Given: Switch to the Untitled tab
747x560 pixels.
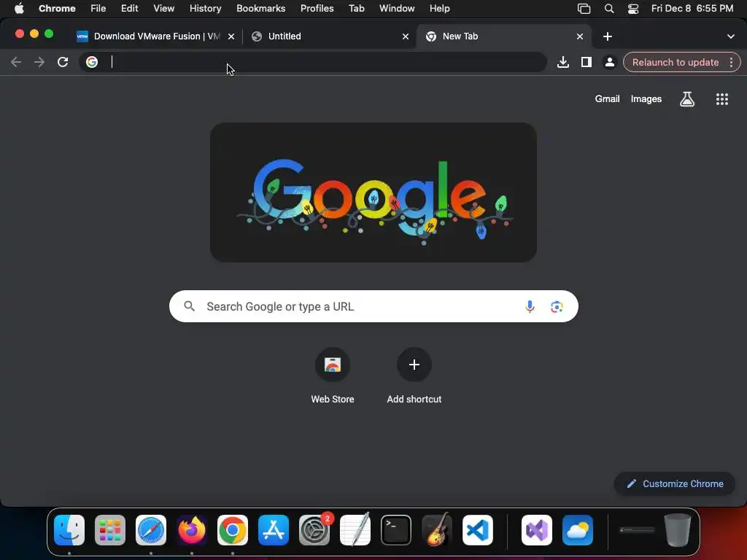Looking at the screenshot, I should [x=329, y=36].
